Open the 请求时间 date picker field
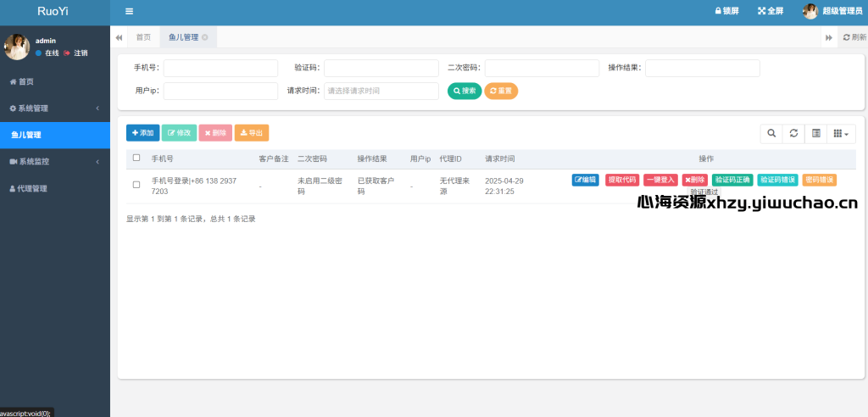The height and width of the screenshot is (417, 868). pos(381,92)
